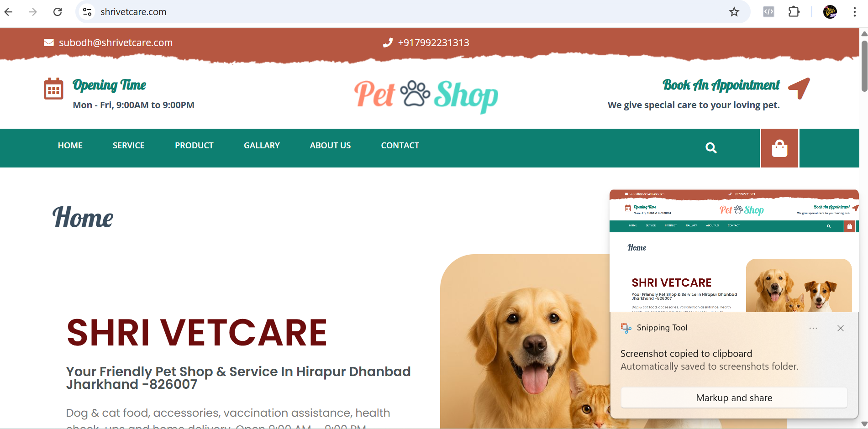Bookmark this page with star icon
The height and width of the screenshot is (429, 868).
734,12
